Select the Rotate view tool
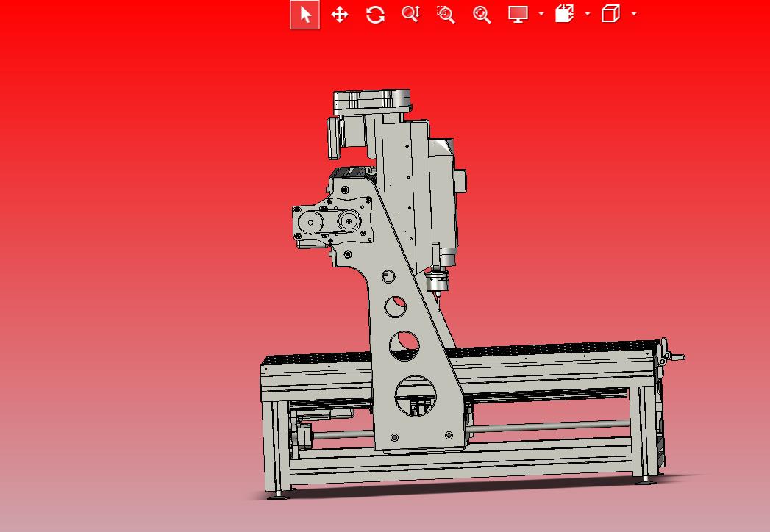770x532 pixels. pyautogui.click(x=375, y=14)
